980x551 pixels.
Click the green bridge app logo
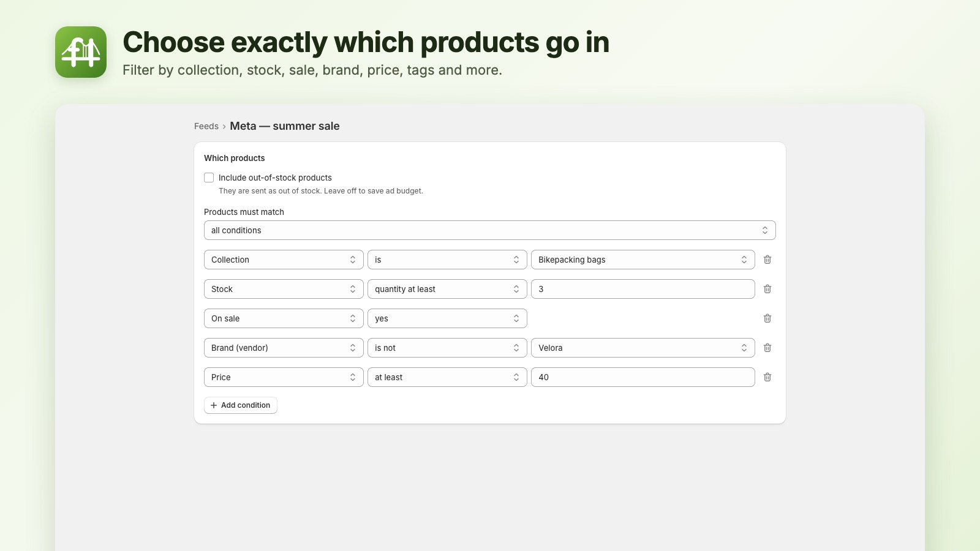coord(81,52)
